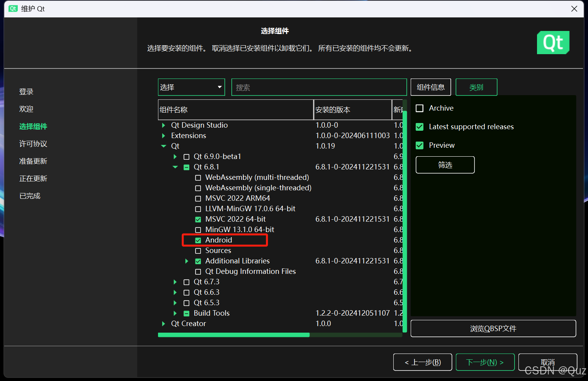Select 已完成 step in the sidebar
The height and width of the screenshot is (381, 588).
point(30,196)
